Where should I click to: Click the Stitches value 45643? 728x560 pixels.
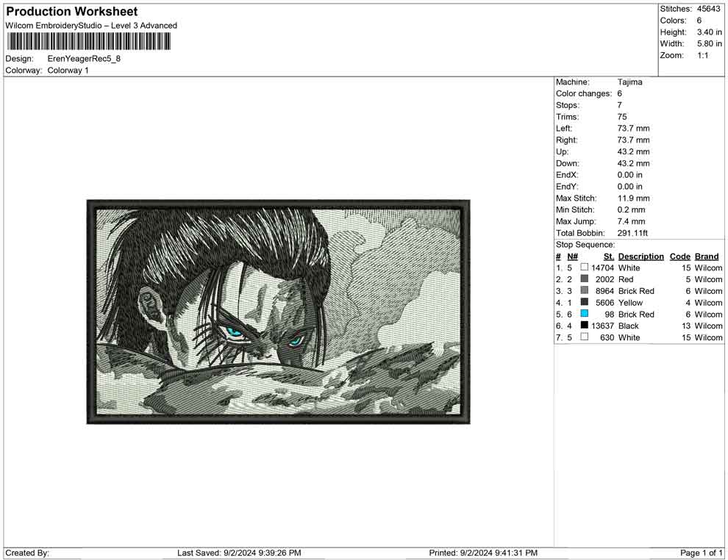pos(708,9)
